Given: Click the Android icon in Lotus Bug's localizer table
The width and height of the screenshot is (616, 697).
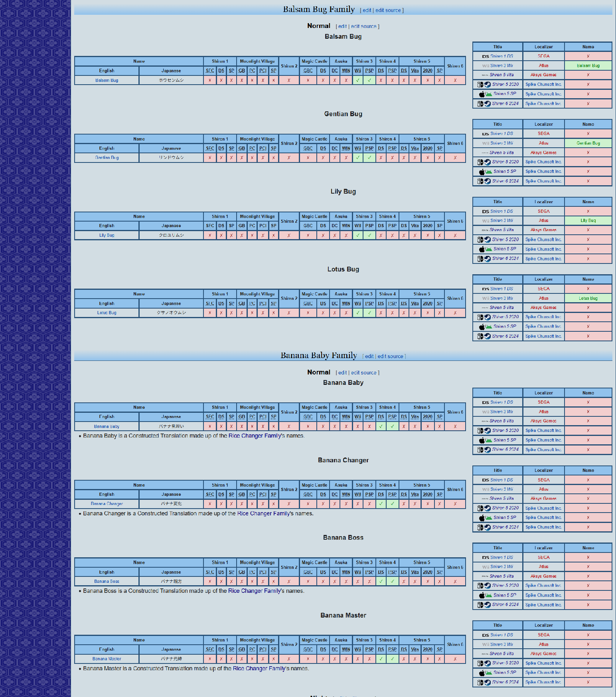Looking at the screenshot, I should point(489,327).
